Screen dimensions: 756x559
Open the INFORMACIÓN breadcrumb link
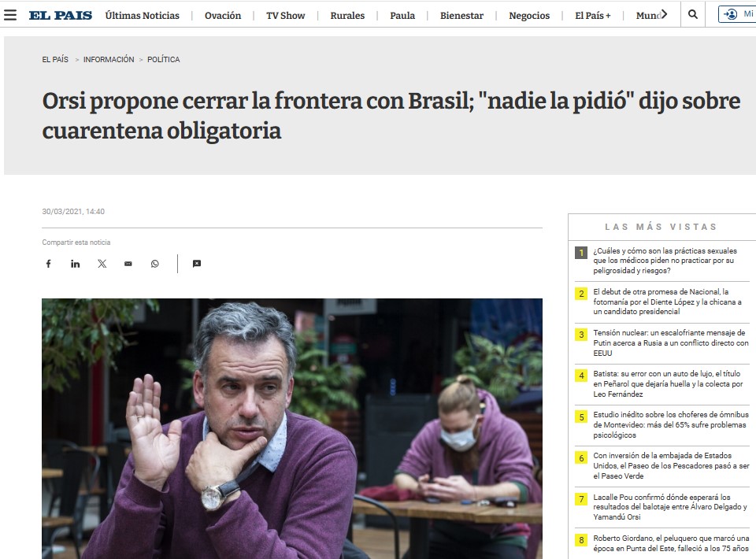109,59
